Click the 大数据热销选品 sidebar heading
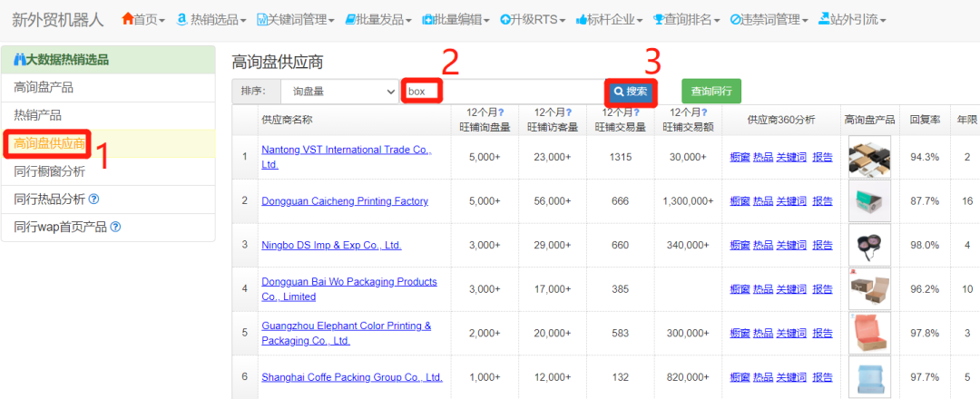The image size is (980, 399). click(x=108, y=60)
